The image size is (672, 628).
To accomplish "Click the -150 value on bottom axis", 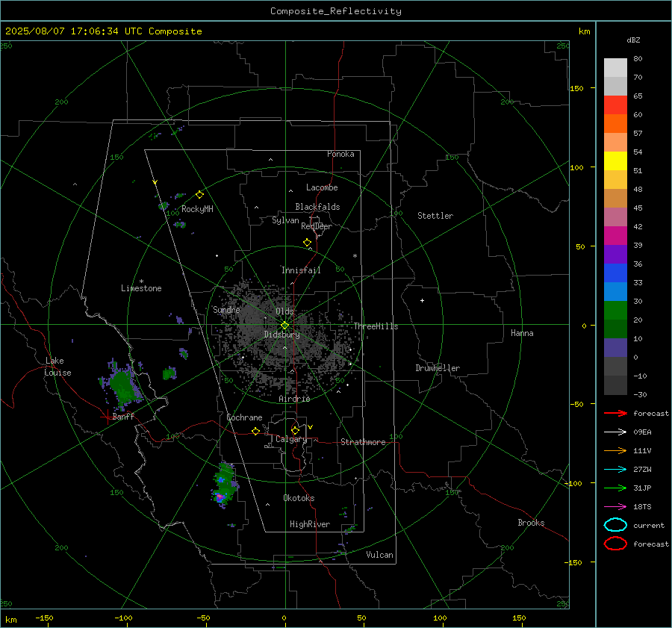I will point(44,618).
